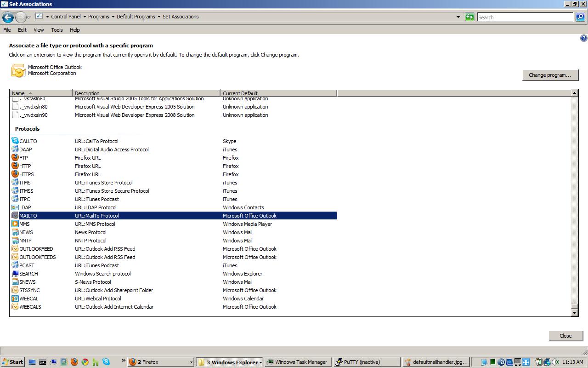Sort by the Name column header
The width and height of the screenshot is (588, 368).
[41, 93]
